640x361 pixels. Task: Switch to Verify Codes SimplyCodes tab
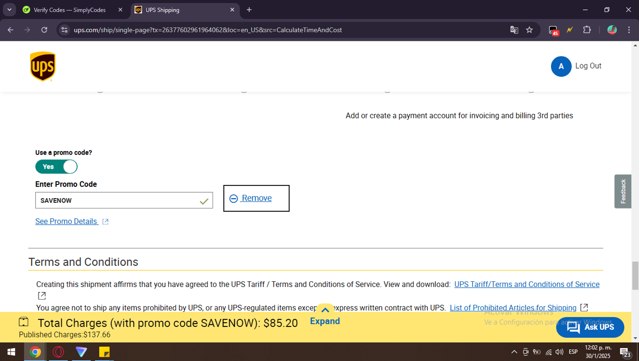(69, 10)
